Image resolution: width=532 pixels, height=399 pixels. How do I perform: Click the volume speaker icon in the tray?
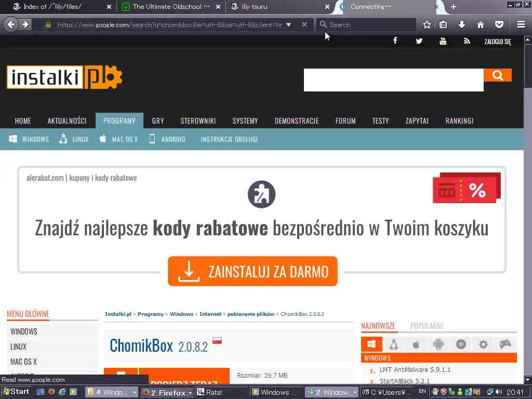pyautogui.click(x=498, y=392)
